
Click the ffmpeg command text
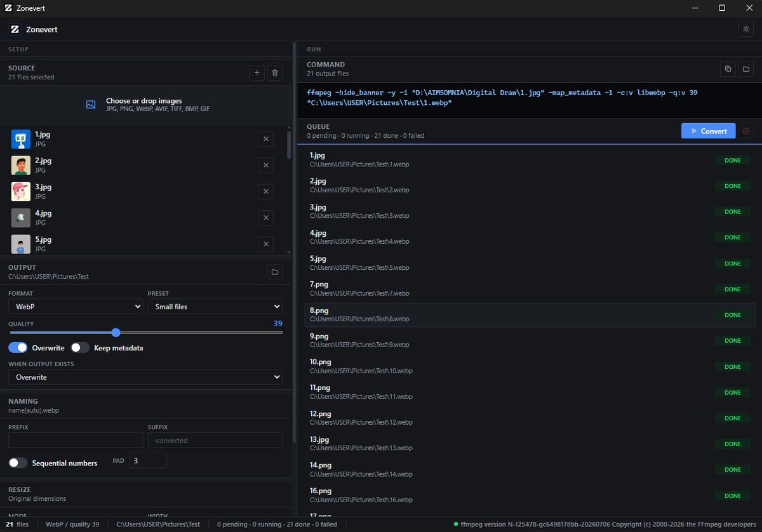pyautogui.click(x=502, y=98)
